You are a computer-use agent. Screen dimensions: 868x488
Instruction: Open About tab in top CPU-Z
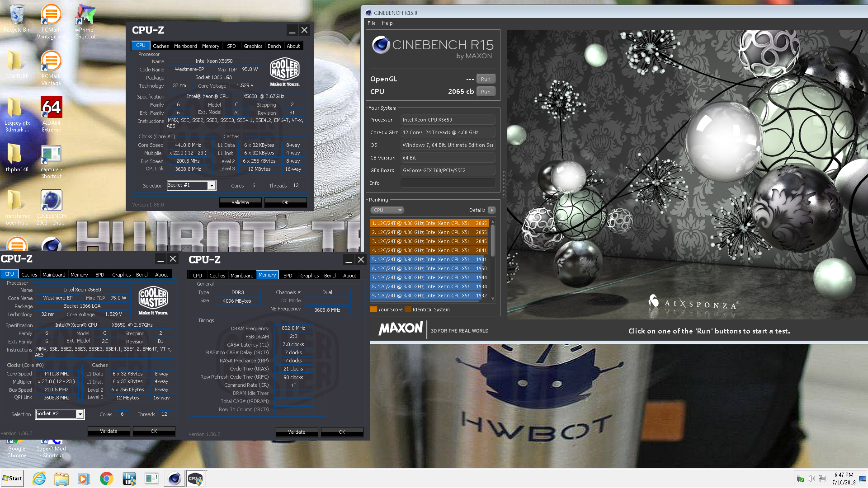tap(293, 46)
